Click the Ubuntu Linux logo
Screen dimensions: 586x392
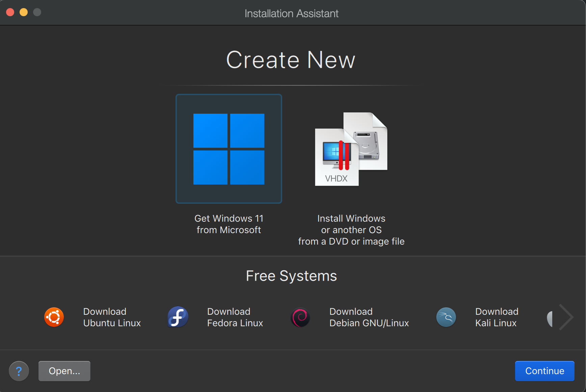(x=54, y=317)
